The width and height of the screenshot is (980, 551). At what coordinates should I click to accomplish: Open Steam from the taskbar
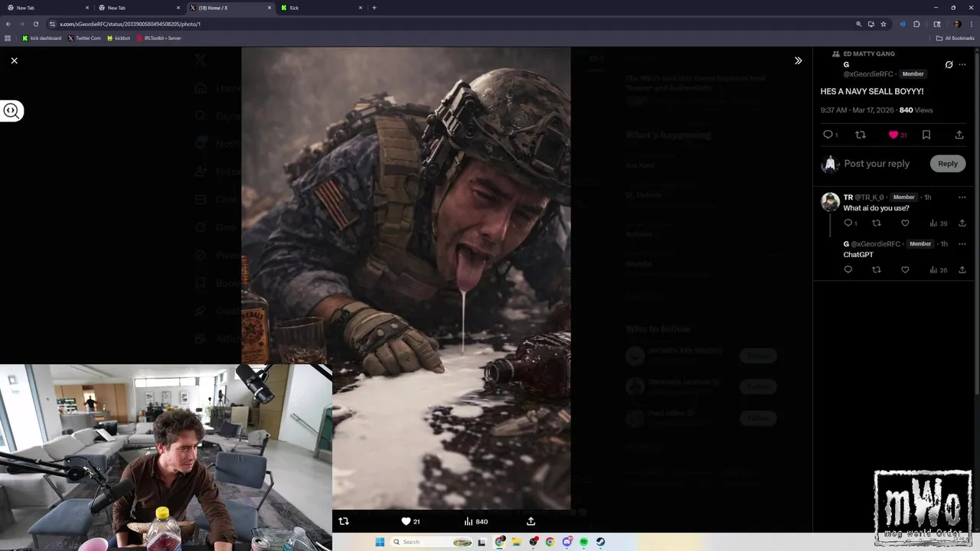click(x=601, y=542)
